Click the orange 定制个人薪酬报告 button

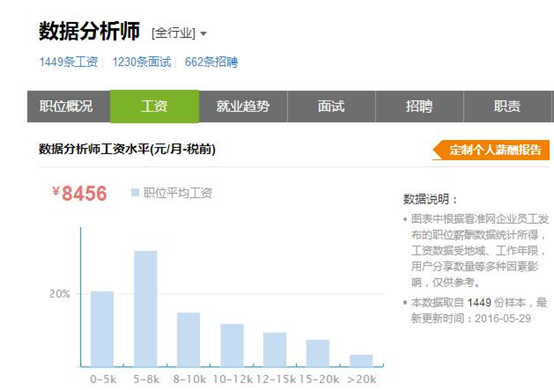(491, 150)
